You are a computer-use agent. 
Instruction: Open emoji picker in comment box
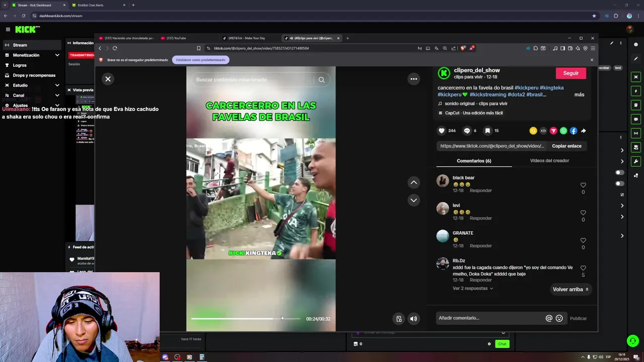tap(559, 318)
